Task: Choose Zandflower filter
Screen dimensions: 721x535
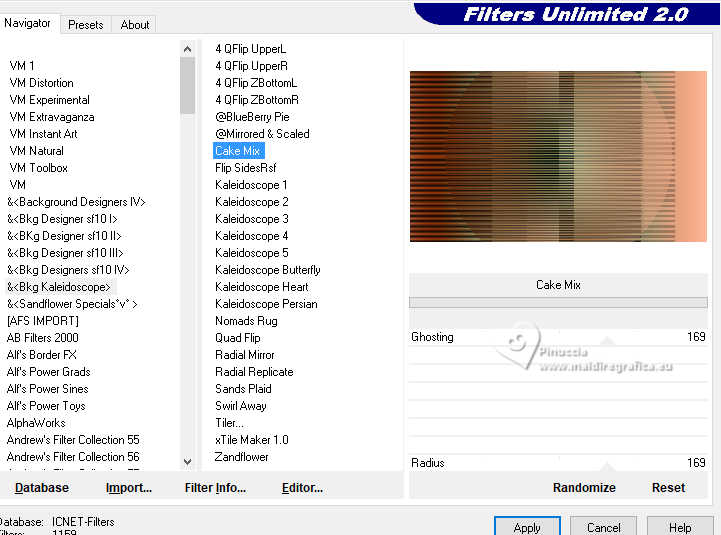Action: 241,457
